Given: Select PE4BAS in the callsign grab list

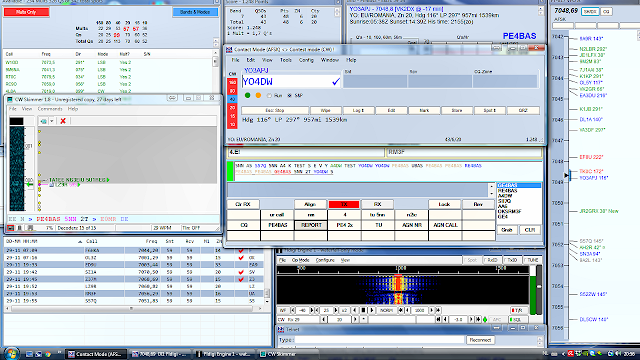Looking at the screenshot, I should (507, 191).
